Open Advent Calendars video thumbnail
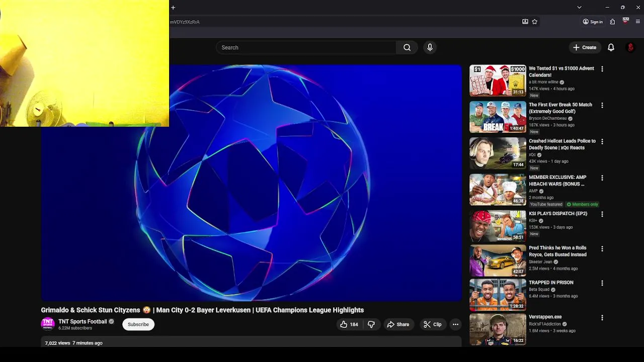The width and height of the screenshot is (644, 362). coord(498,80)
